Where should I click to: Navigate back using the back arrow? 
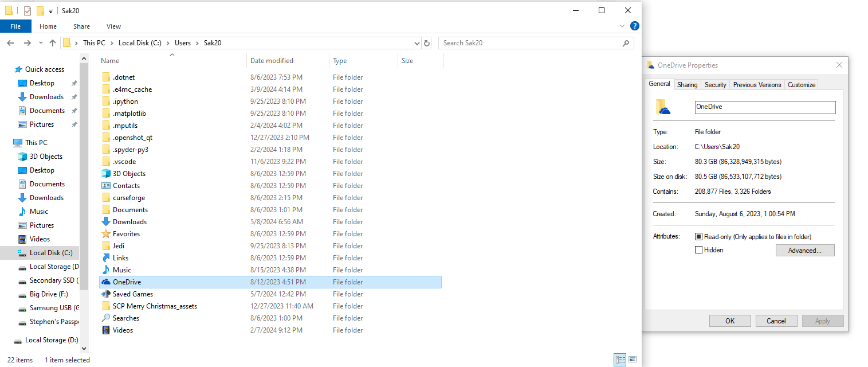click(x=10, y=42)
